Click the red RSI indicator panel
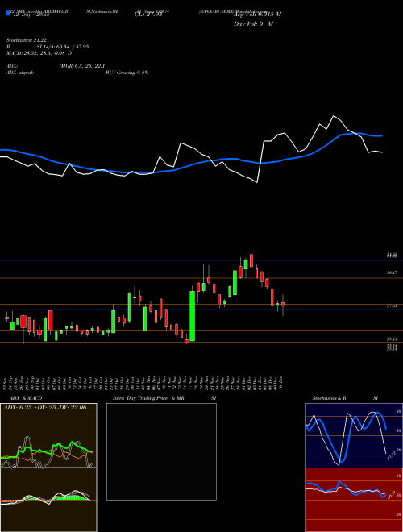This screenshot has width=403, height=532. (354, 500)
